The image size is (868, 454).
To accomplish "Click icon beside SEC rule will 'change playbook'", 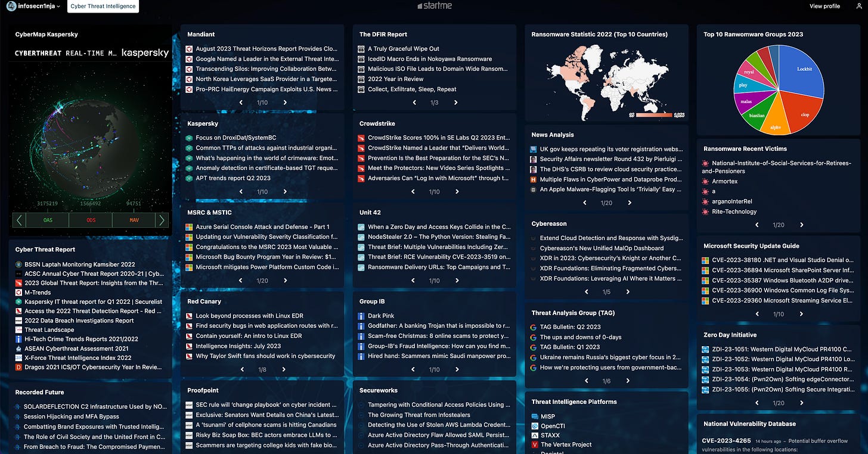I will point(189,405).
